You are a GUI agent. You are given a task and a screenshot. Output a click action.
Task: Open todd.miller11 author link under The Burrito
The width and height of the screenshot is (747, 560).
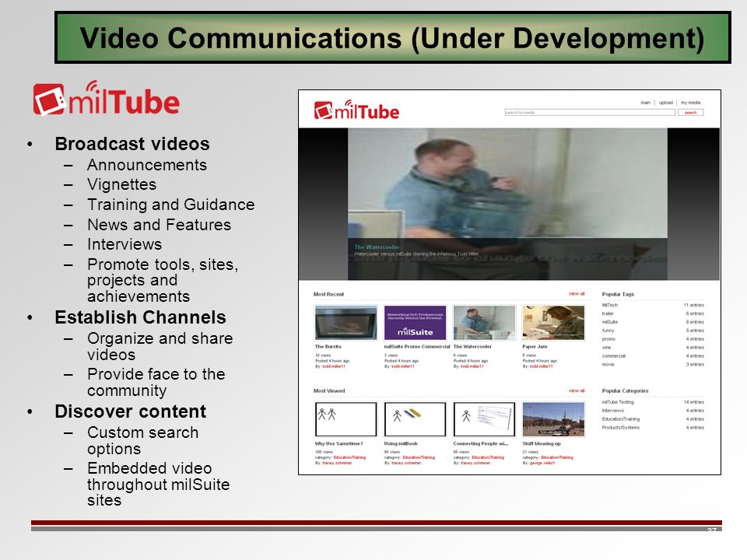tap(334, 366)
